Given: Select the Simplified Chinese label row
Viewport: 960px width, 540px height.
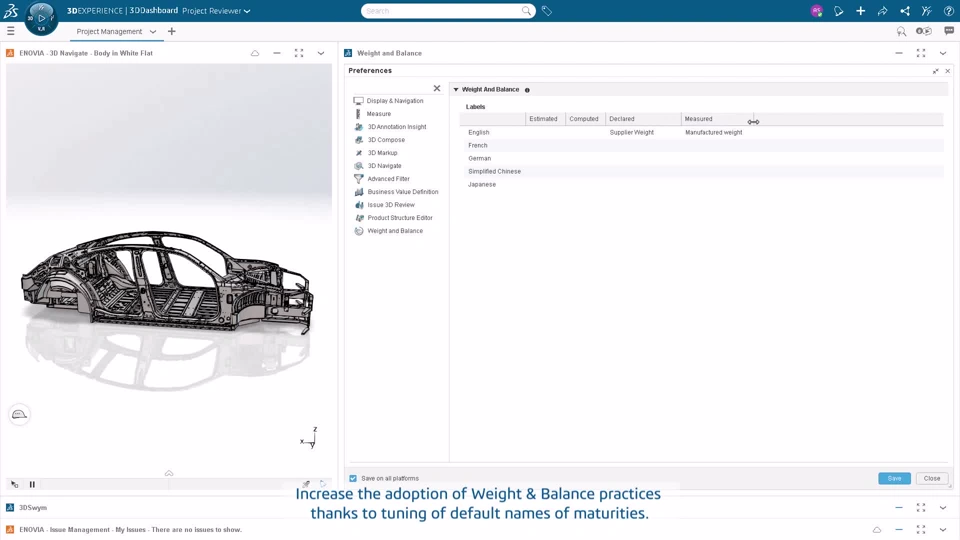Looking at the screenshot, I should (x=701, y=171).
